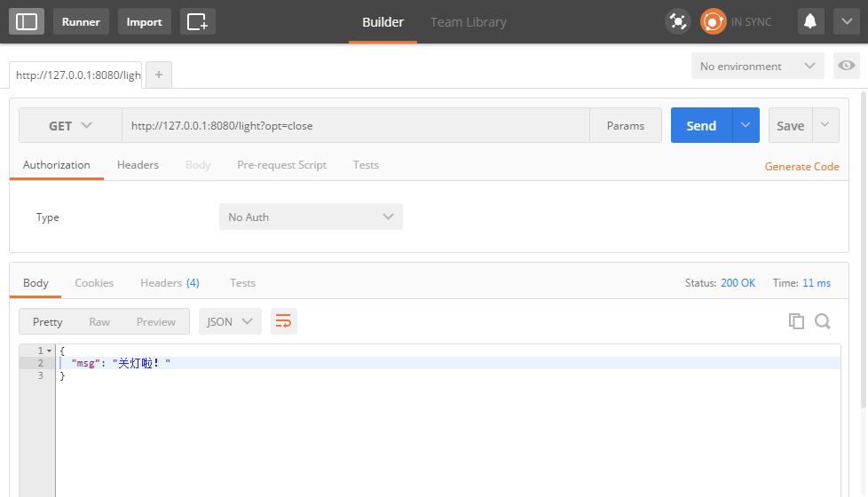Open the notifications bell
Image resolution: width=868 pixels, height=497 pixels.
click(810, 21)
